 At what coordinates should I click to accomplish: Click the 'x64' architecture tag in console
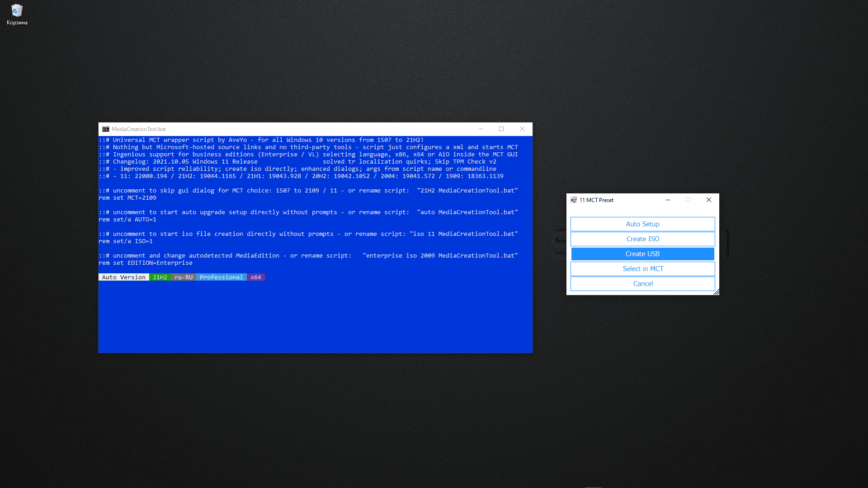tap(256, 277)
